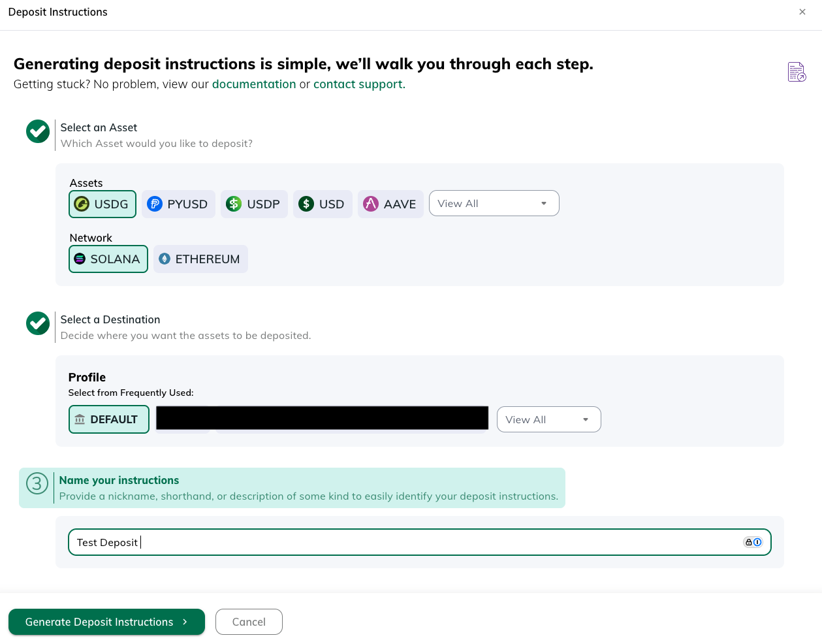Select the DEFAULT profile
The height and width of the screenshot is (644, 822).
(109, 419)
